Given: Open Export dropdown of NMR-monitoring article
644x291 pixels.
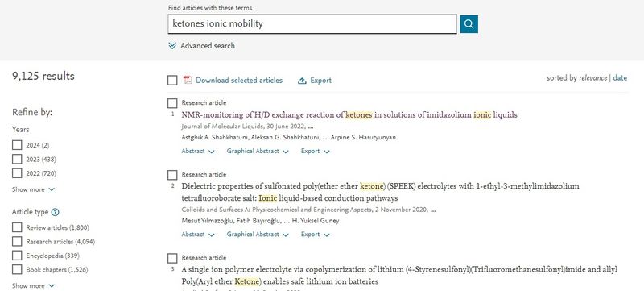Looking at the screenshot, I should click(x=315, y=152).
